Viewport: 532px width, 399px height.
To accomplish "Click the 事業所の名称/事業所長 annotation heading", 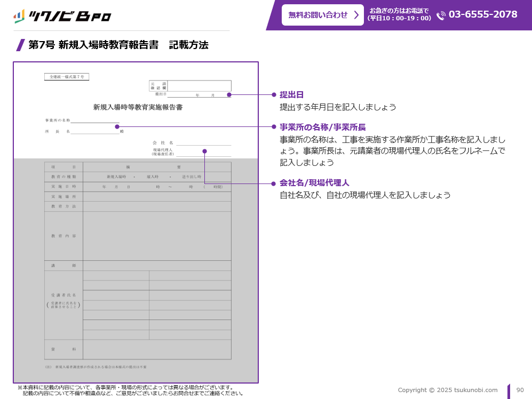I will [x=323, y=127].
